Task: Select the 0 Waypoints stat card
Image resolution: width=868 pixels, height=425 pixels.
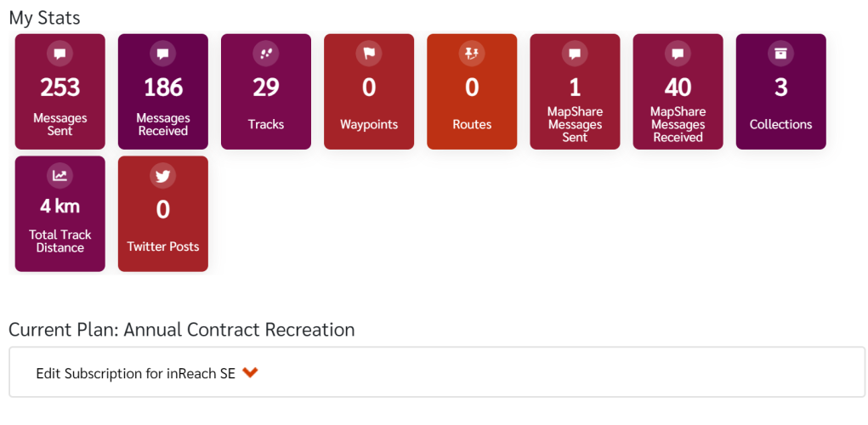Action: click(369, 92)
